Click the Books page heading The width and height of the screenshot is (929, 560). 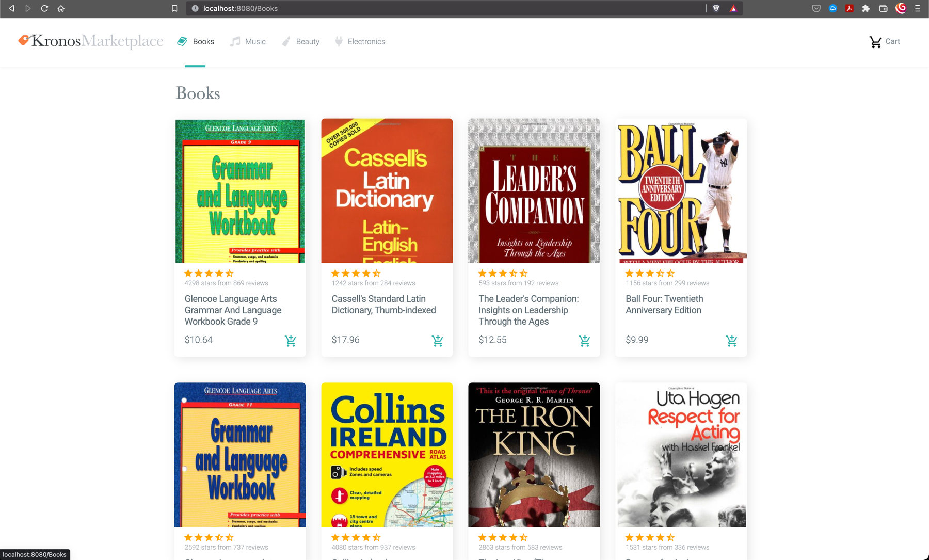(x=198, y=93)
